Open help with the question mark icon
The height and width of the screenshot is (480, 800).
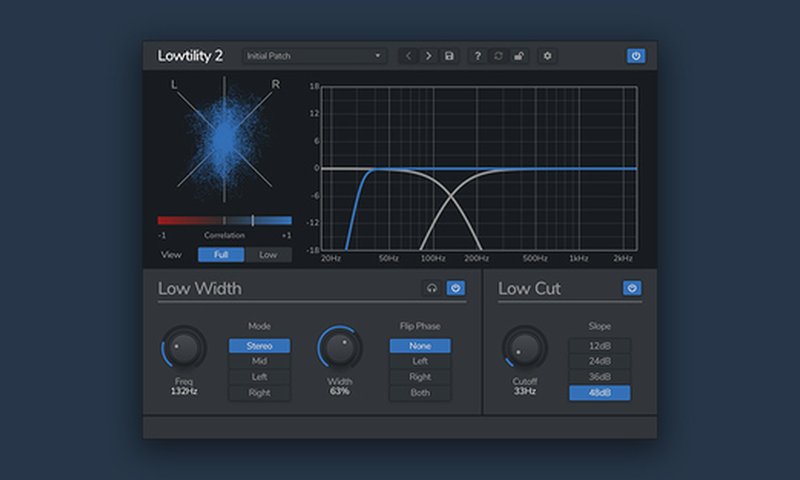click(478, 56)
